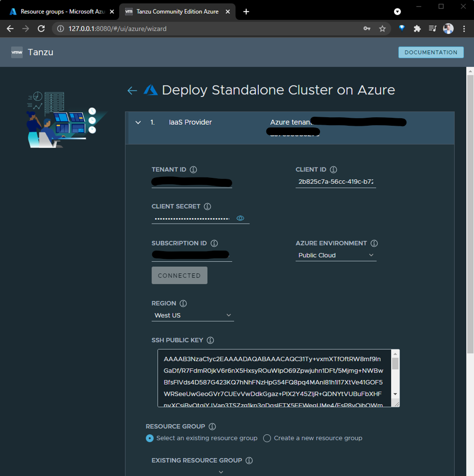Open the Region West US dropdown
Viewport: 474px width, 476px height.
(x=192, y=316)
